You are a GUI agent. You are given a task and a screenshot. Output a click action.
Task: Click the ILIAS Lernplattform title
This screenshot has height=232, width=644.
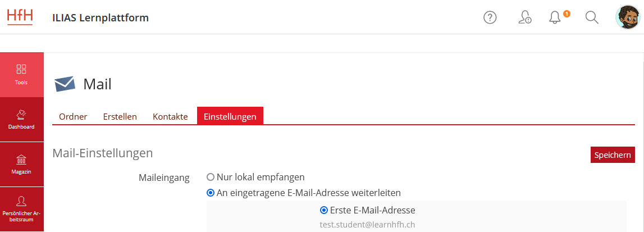click(x=101, y=17)
